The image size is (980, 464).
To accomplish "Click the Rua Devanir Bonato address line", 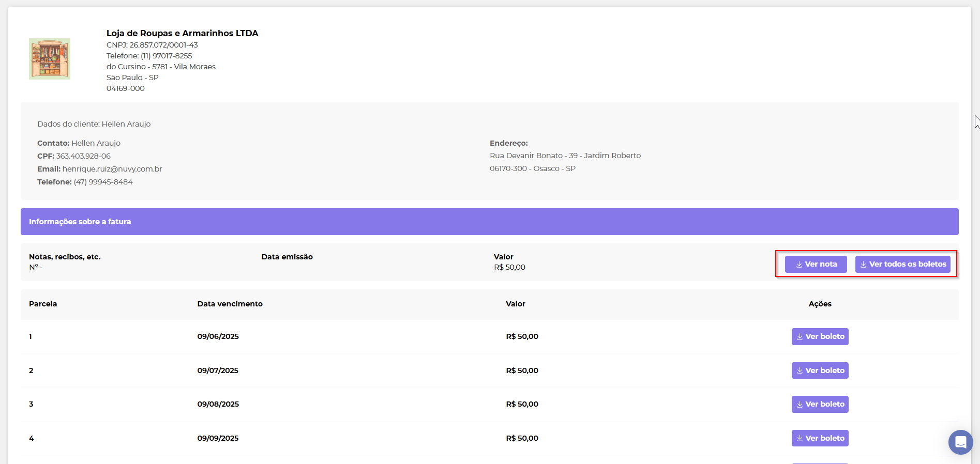I will 565,156.
